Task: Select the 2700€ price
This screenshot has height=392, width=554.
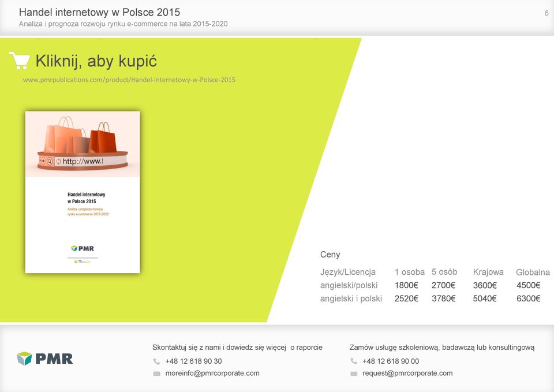Action: [443, 285]
